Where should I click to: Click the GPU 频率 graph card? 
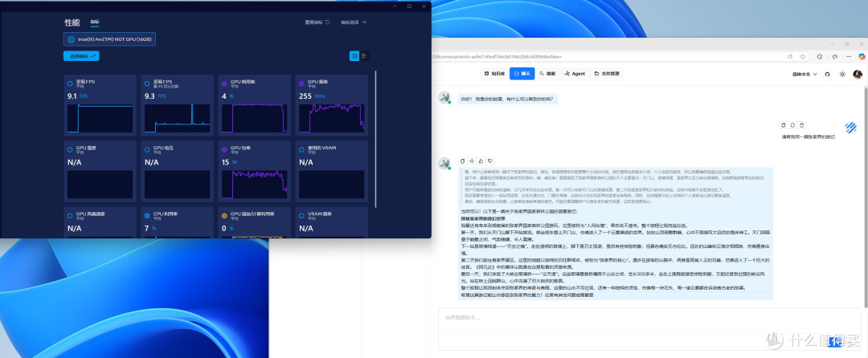[332, 105]
